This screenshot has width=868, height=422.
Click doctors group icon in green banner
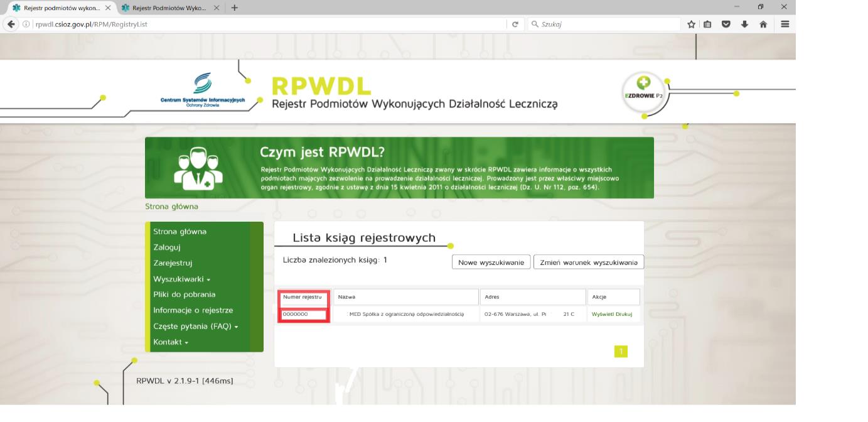(x=198, y=168)
